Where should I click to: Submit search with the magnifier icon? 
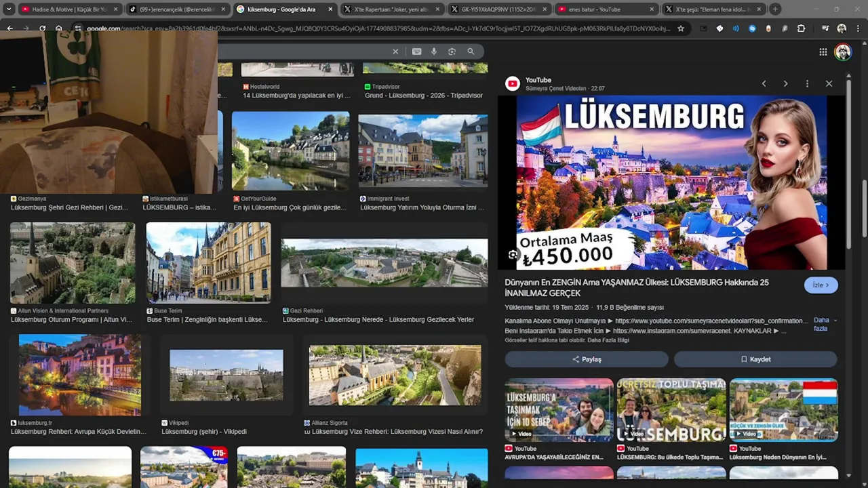tap(471, 52)
